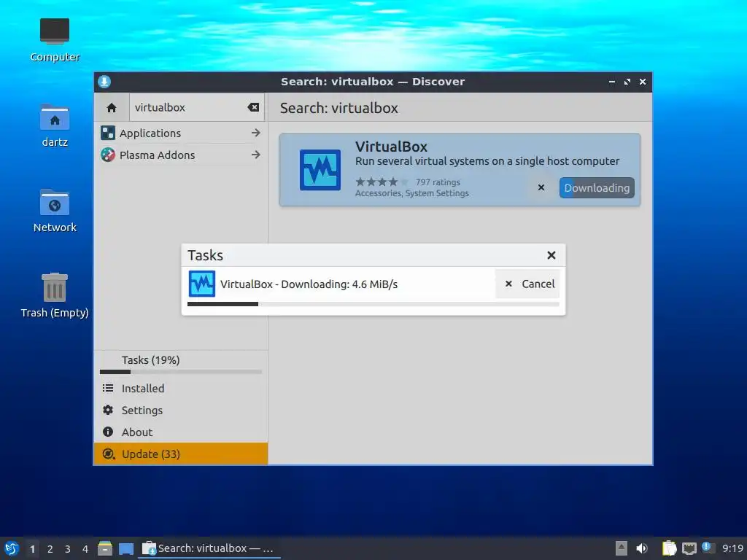
Task: Clear the virtualbox search text
Action: [x=253, y=108]
